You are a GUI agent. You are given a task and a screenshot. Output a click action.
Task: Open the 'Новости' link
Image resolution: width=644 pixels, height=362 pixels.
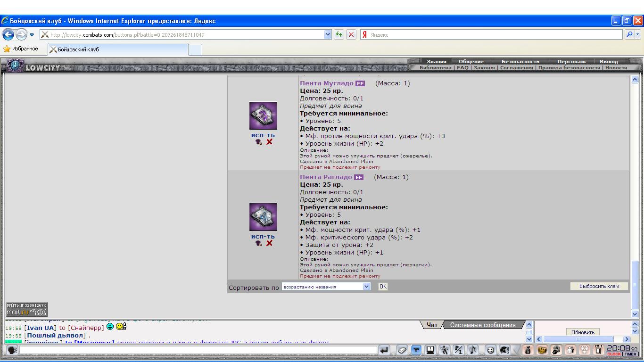[x=616, y=67]
